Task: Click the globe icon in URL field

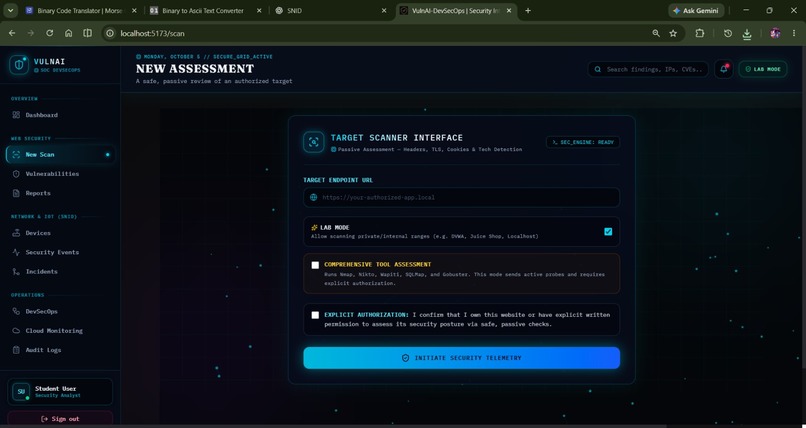Action: [x=314, y=197]
